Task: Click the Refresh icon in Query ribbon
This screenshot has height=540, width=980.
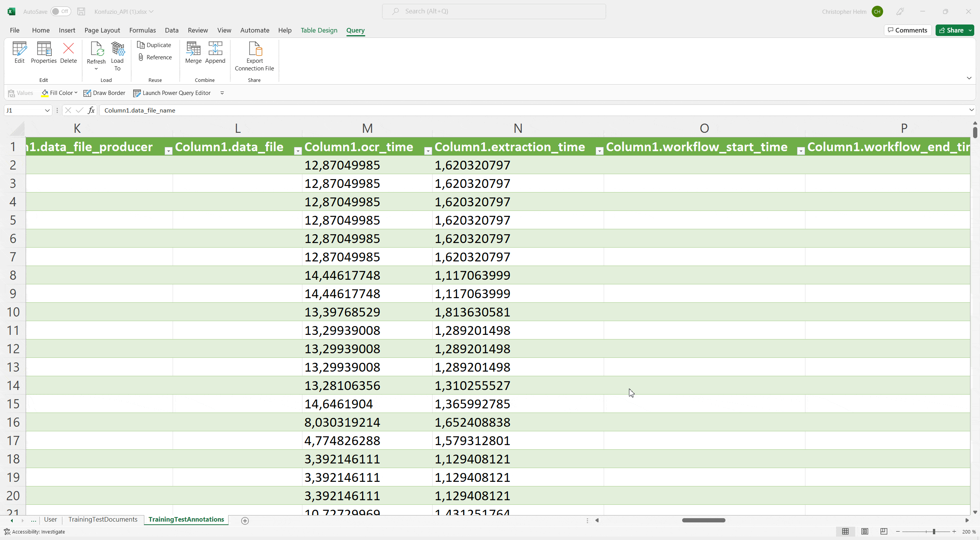Action: (96, 56)
